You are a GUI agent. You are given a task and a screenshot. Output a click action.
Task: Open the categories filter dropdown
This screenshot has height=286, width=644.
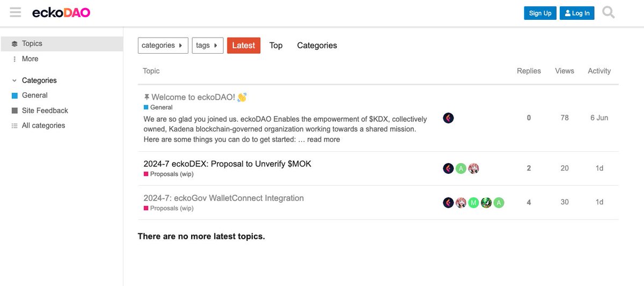tap(163, 46)
